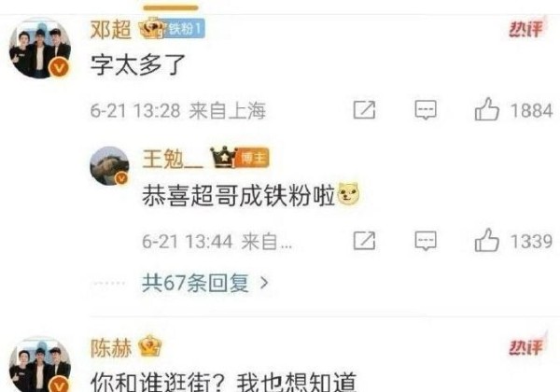This screenshot has width=560, height=392.
Task: Open 邓超's profile from his username
Action: tap(111, 29)
